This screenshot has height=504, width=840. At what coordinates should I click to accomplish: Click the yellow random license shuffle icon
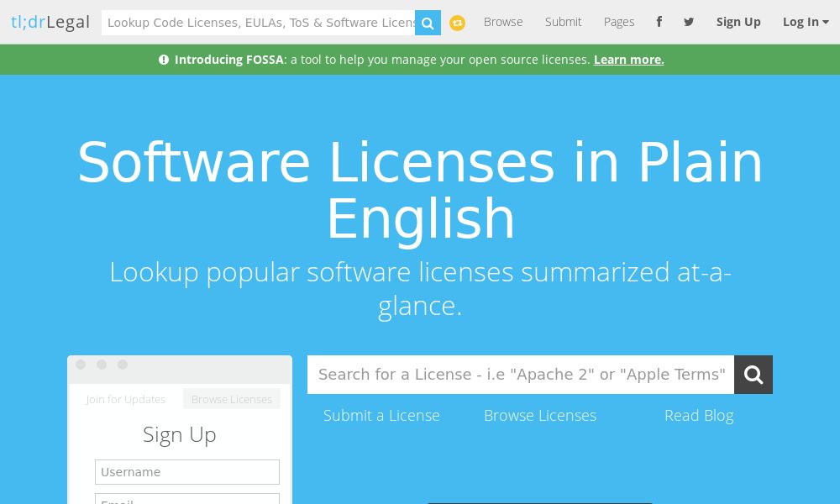click(457, 23)
